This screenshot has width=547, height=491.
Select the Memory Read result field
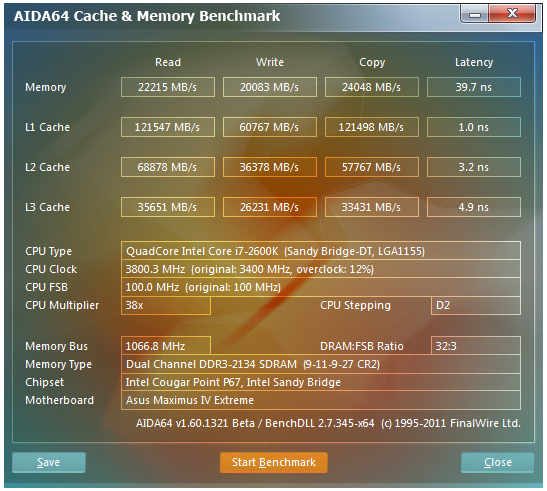tap(168, 87)
